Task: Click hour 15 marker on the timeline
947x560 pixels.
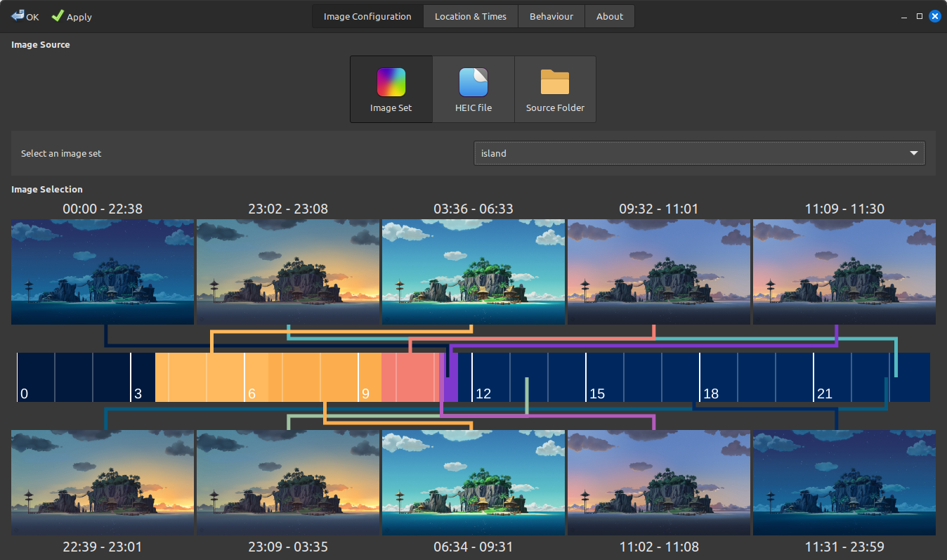Action: [x=596, y=393]
